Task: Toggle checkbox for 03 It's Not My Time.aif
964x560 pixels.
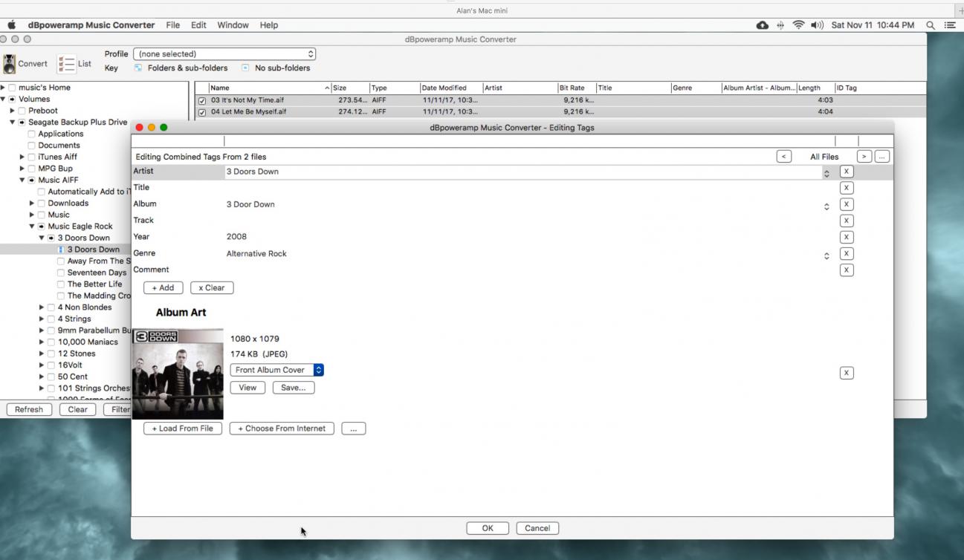Action: 202,100
